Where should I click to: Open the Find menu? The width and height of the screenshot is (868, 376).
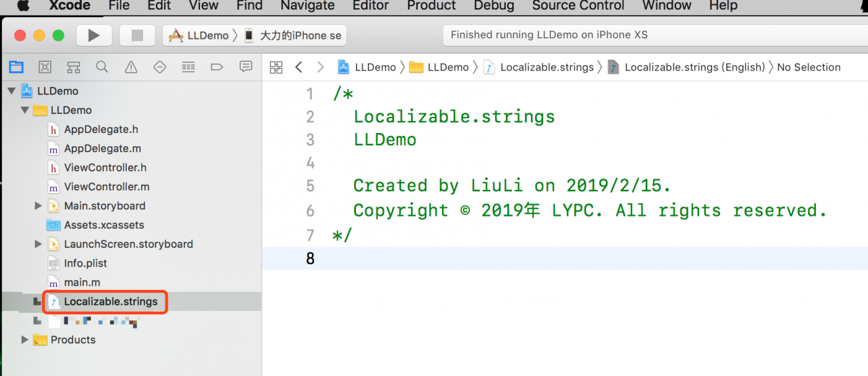pyautogui.click(x=250, y=5)
